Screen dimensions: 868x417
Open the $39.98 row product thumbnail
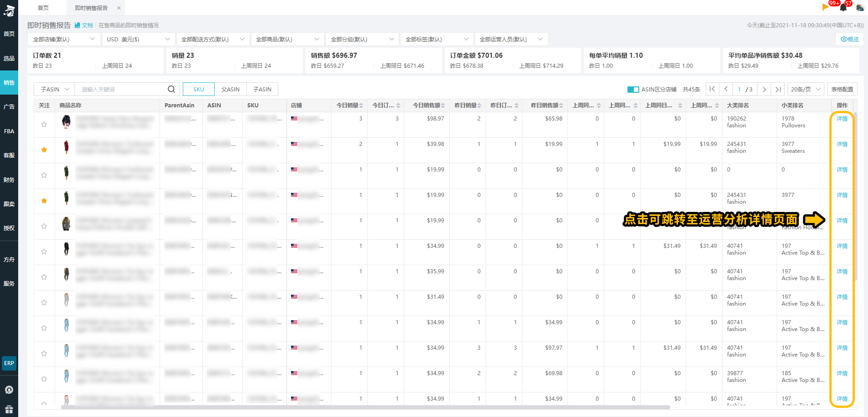[x=66, y=147]
